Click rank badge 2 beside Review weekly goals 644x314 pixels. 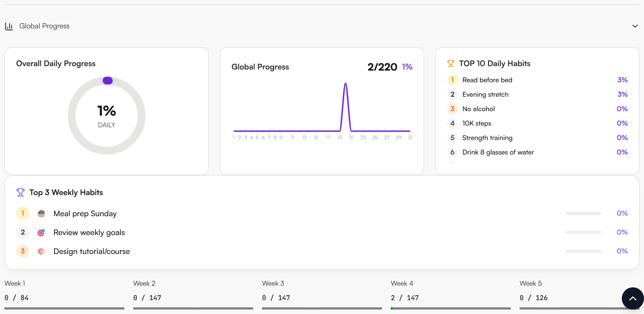23,232
